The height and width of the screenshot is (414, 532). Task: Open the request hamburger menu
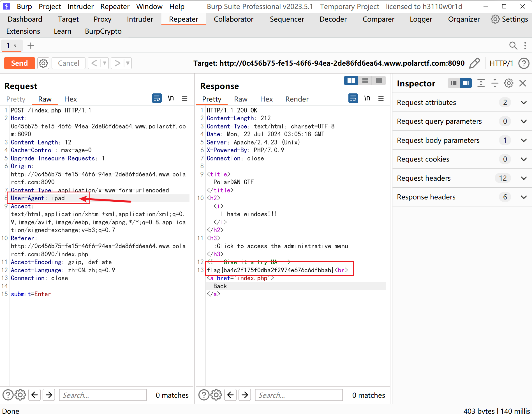click(x=184, y=98)
